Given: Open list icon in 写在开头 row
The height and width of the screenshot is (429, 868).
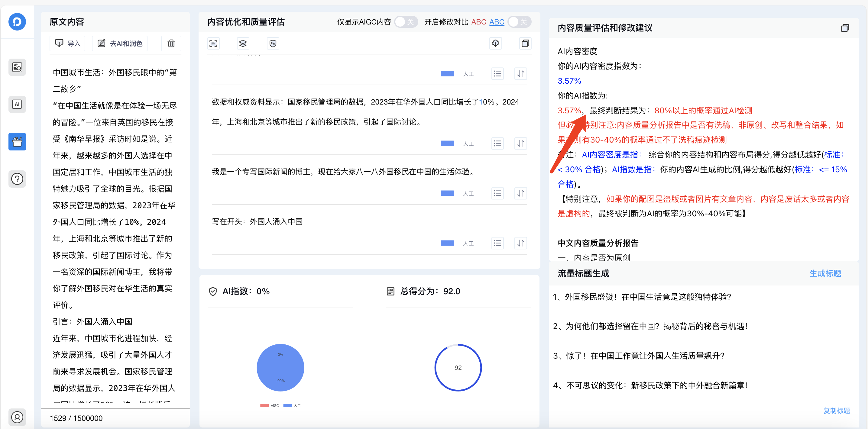Looking at the screenshot, I should coord(498,244).
